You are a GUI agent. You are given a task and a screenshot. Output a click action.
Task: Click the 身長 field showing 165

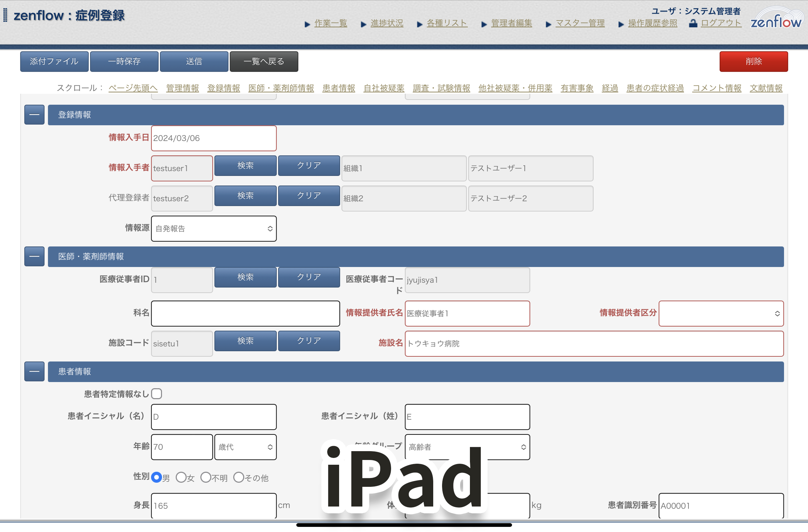[214, 506]
